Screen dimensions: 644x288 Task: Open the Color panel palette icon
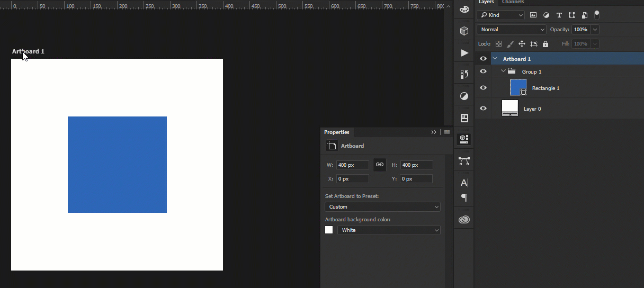pos(464,9)
